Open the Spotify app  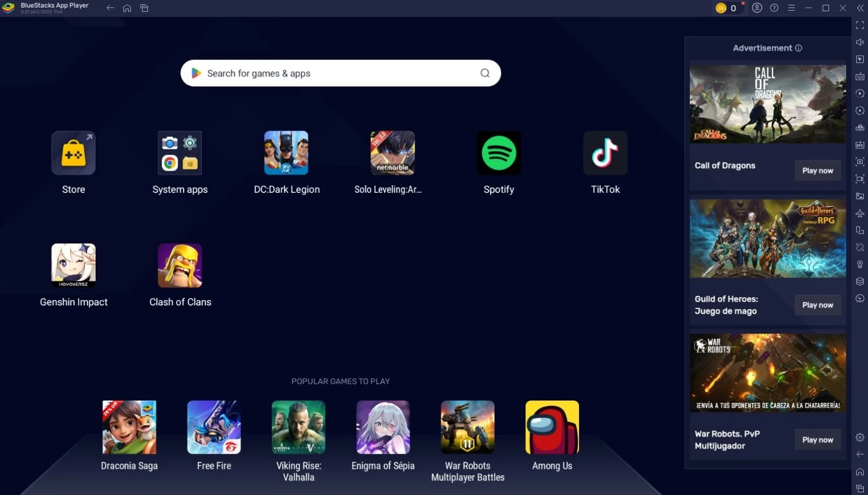[499, 153]
